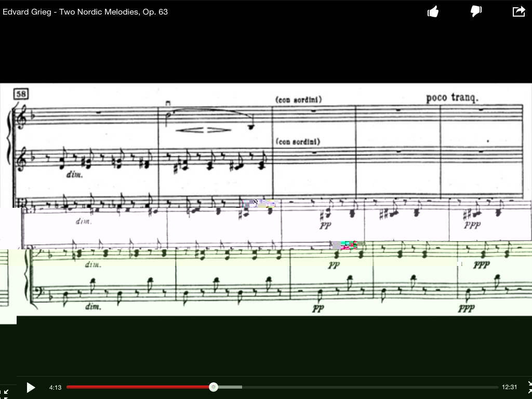Click the title 'Edvard Grieg - Two Nordic Melodies, Op. 63'
Image resolution: width=532 pixels, height=399 pixels.
(x=85, y=12)
